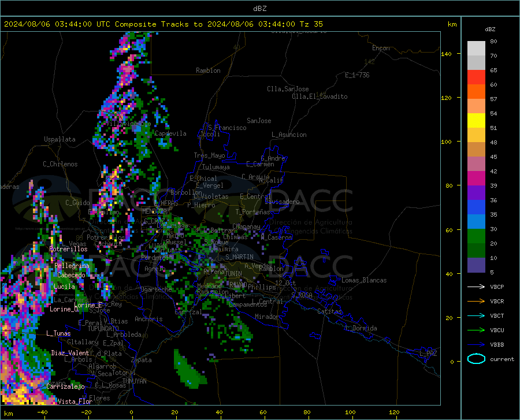This screenshot has height=420, width=520.
Task: Click the Cabecedo label
Action: [x=71, y=275]
